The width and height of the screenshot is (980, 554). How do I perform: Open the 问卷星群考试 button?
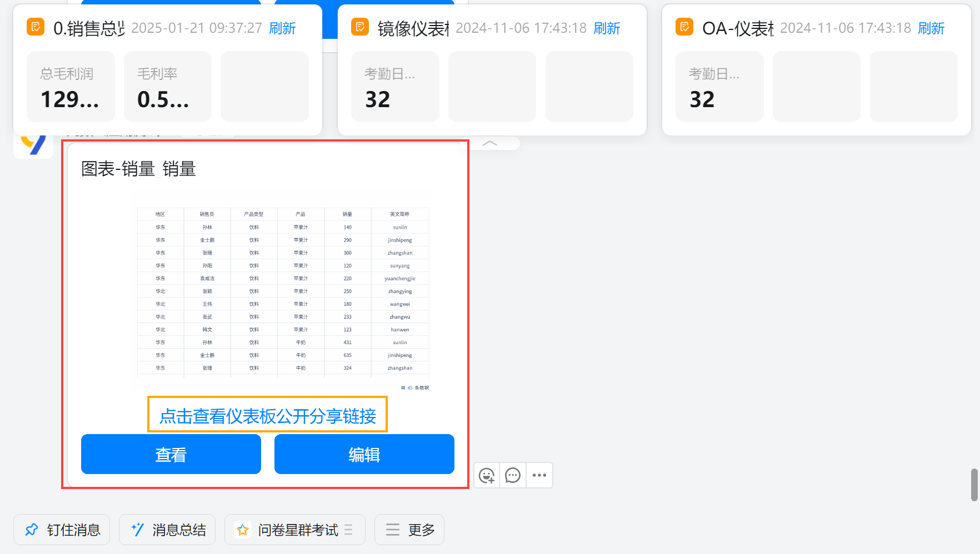tap(295, 530)
